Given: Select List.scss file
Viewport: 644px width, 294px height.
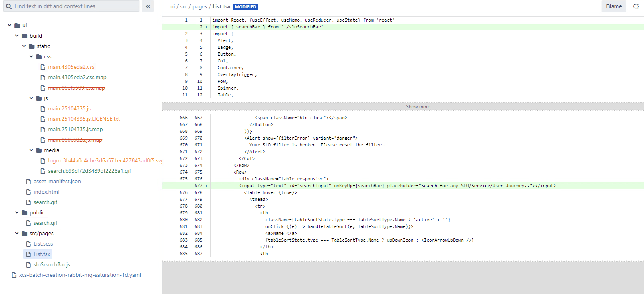Looking at the screenshot, I should (x=43, y=244).
